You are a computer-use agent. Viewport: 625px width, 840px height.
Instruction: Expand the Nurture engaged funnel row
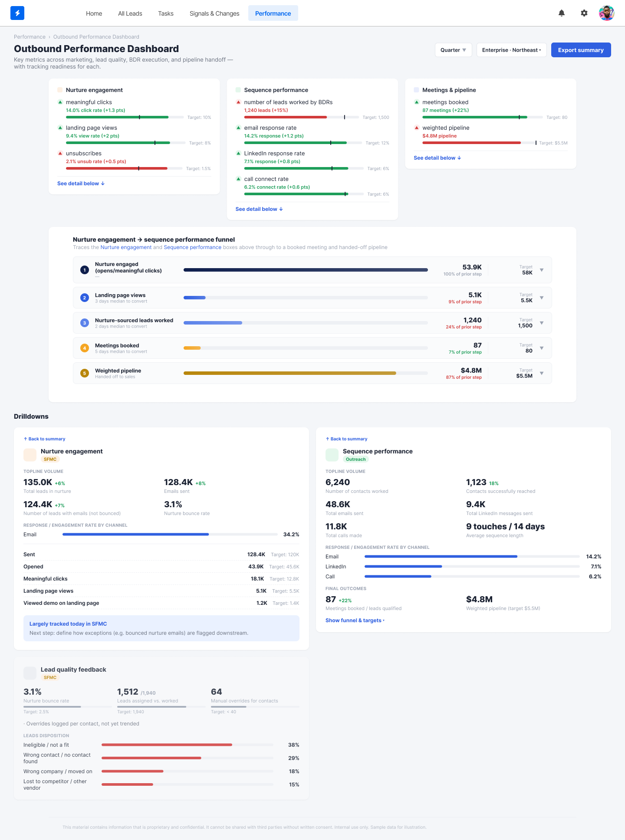point(542,270)
